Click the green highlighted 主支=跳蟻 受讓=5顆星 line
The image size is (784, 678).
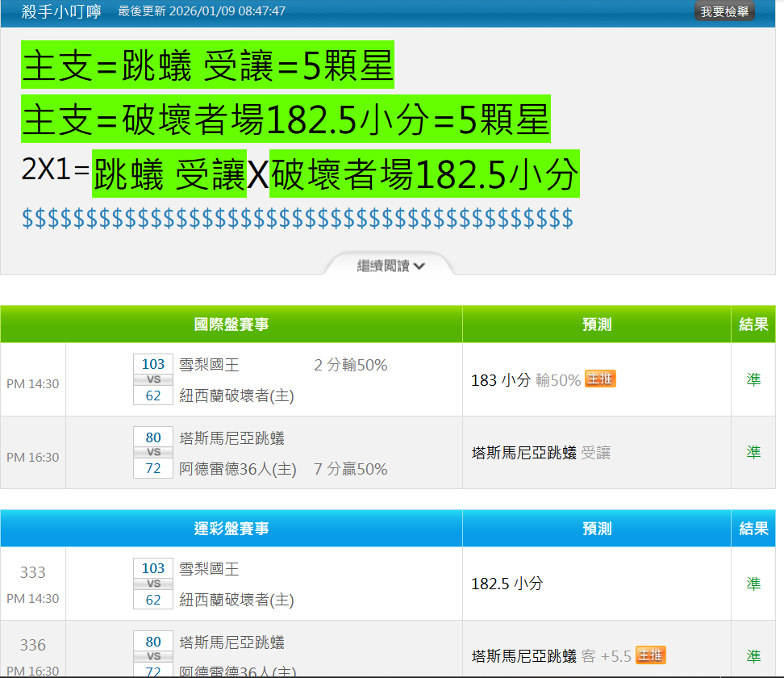(x=207, y=66)
